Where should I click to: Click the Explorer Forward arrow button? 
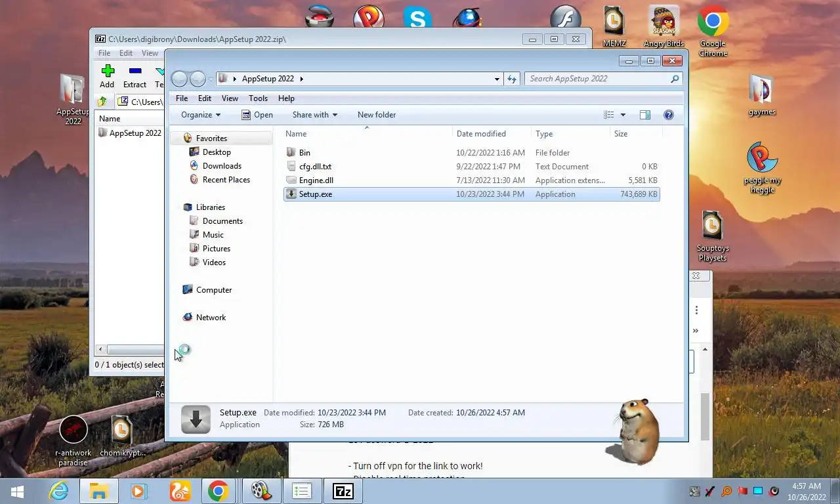[x=198, y=79]
